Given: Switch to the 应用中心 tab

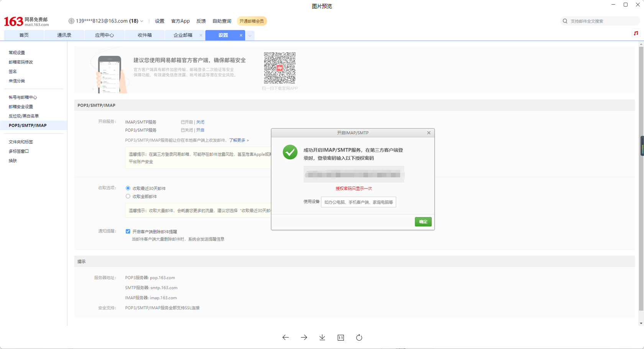Looking at the screenshot, I should click(104, 35).
